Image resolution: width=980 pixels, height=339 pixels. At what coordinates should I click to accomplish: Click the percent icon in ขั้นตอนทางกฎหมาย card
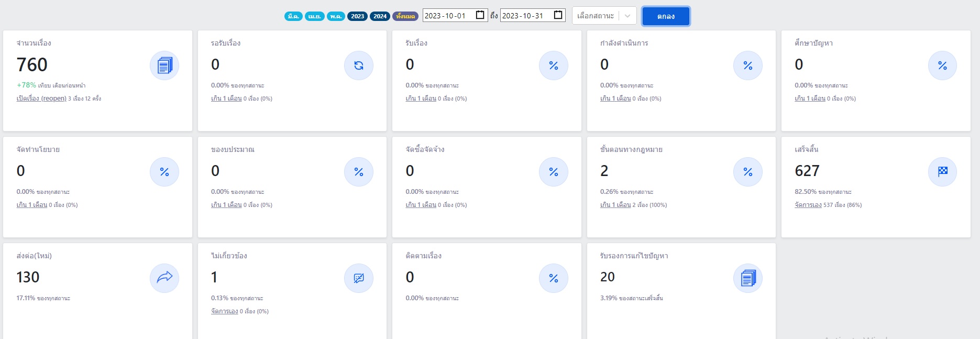(x=748, y=172)
